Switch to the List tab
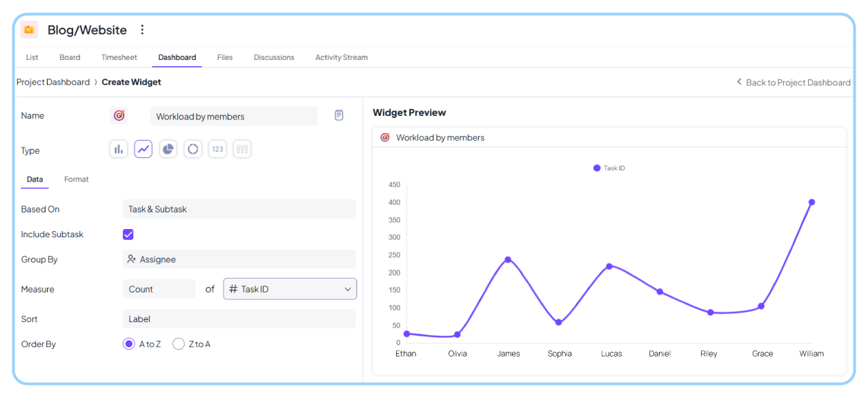This screenshot has width=868, height=398. click(x=32, y=57)
